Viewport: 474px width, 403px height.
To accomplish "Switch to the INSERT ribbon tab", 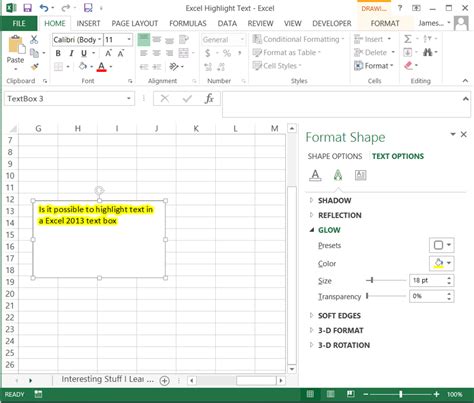I will point(88,23).
